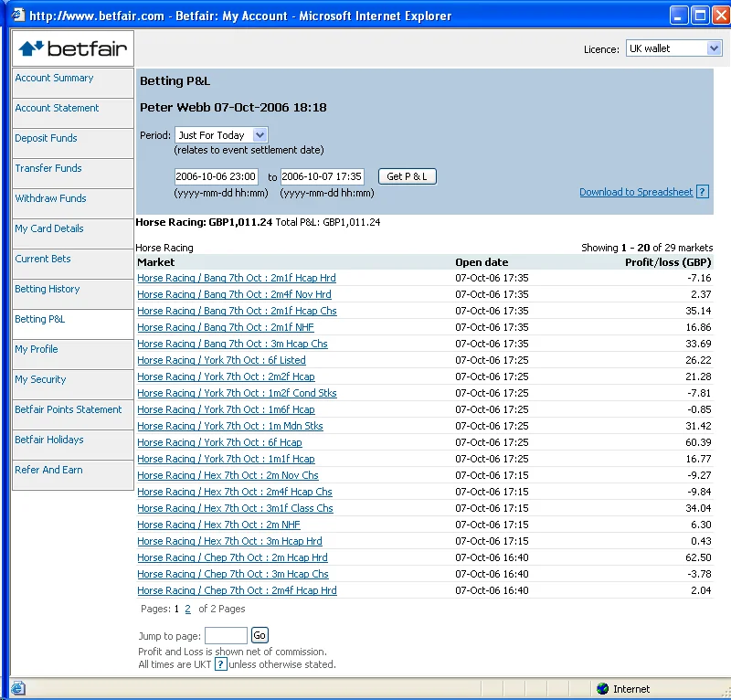The width and height of the screenshot is (731, 700).
Task: Open York 7th Oct 2m2f Hcap market
Action: [226, 377]
